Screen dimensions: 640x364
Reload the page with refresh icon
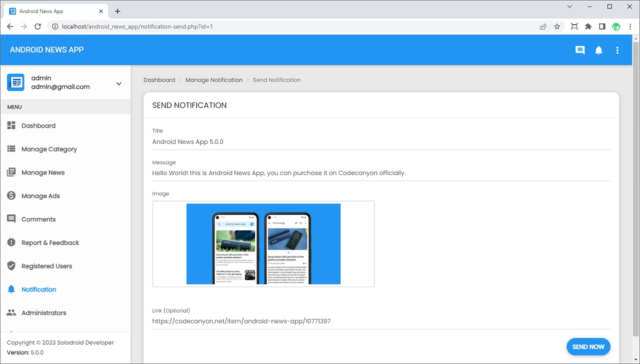click(37, 26)
